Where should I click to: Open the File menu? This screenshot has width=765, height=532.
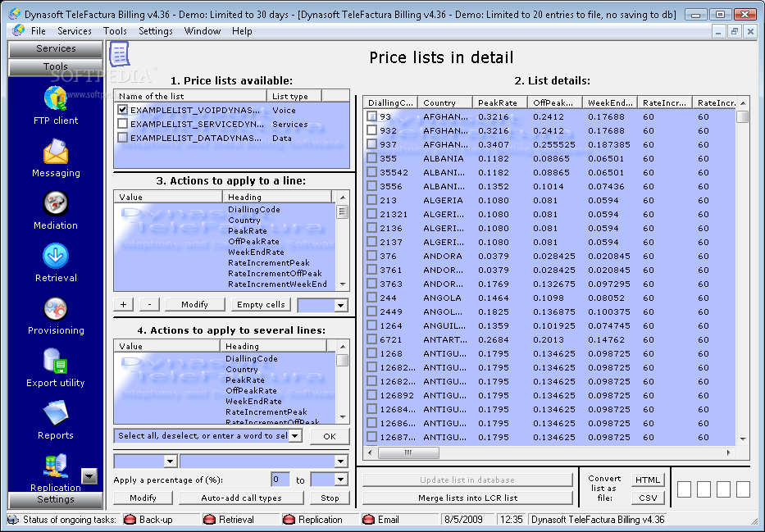pos(38,31)
